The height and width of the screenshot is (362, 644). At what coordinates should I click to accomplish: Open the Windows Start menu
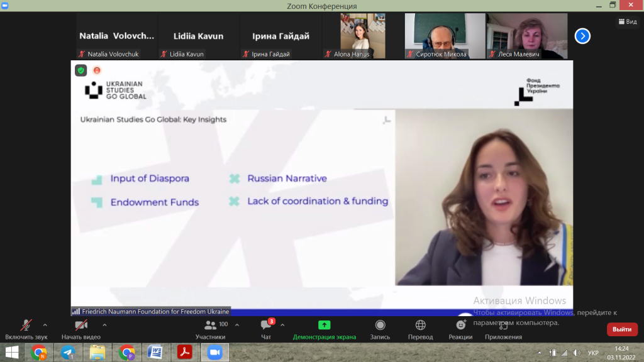(x=12, y=353)
